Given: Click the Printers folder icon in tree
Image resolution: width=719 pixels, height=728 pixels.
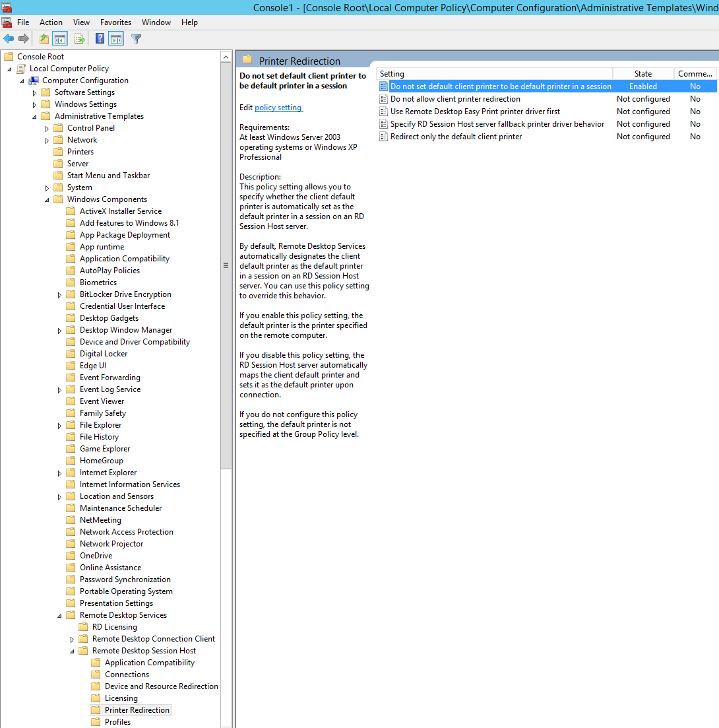Looking at the screenshot, I should point(59,152).
